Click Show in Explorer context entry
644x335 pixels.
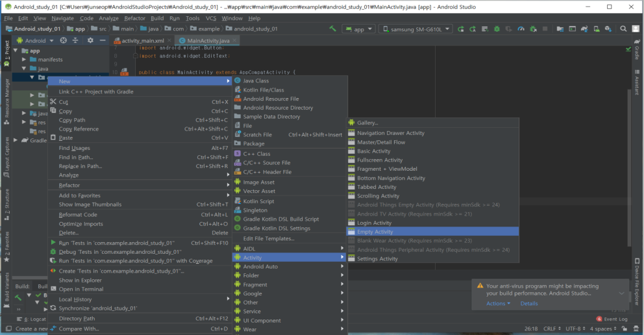pos(140,280)
